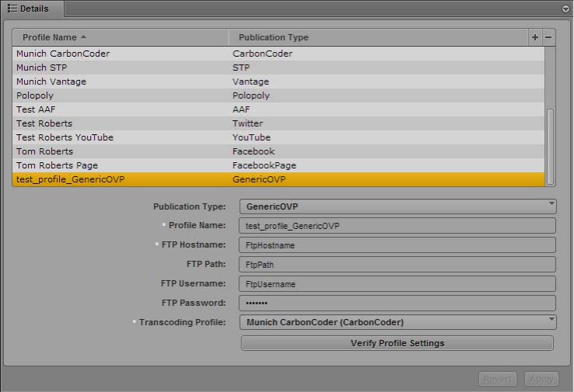This screenshot has height=392, width=574.
Task: Open the Details panel menu arrow
Action: coord(565,9)
